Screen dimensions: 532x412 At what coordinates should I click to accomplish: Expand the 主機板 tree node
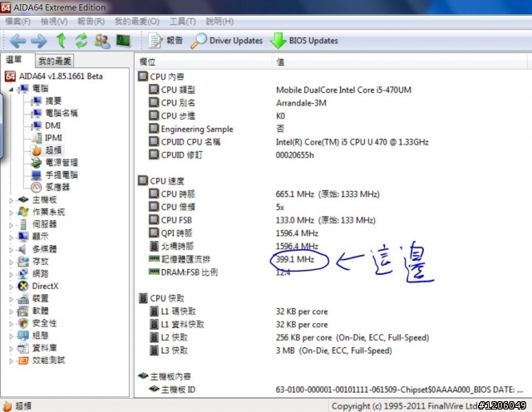11,200
